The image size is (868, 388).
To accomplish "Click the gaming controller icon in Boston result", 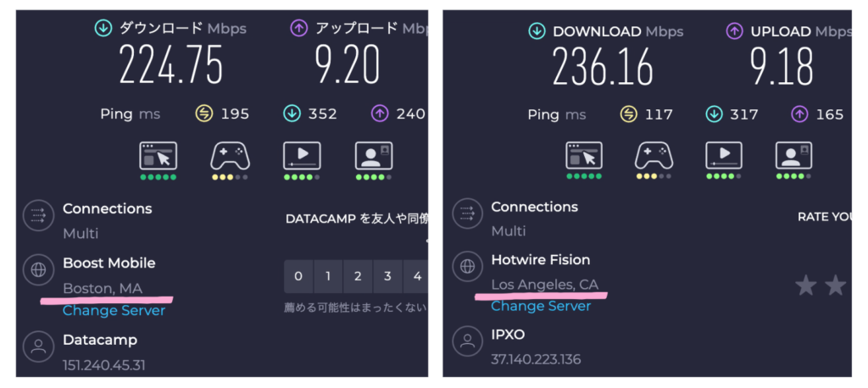I will (230, 157).
